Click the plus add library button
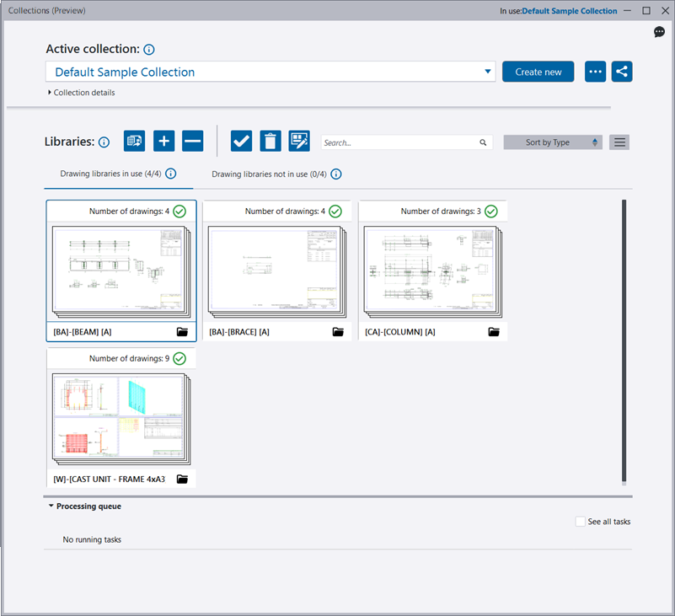This screenshot has width=675, height=616. tap(164, 142)
